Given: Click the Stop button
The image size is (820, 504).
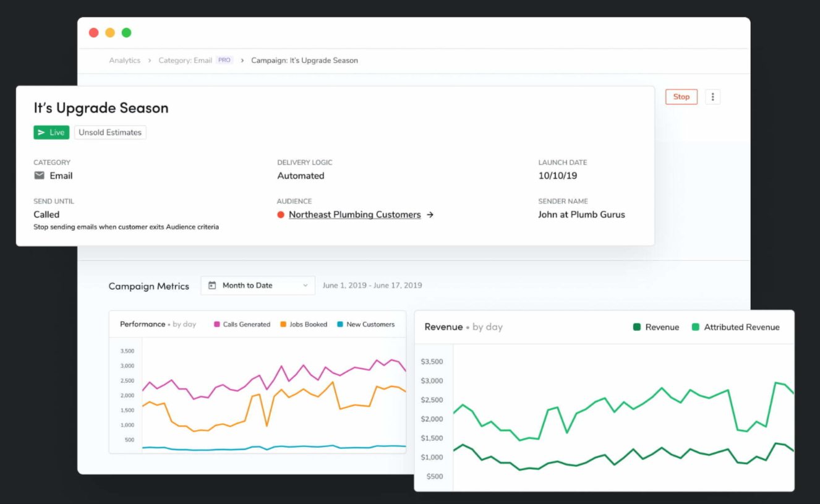Looking at the screenshot, I should [681, 96].
